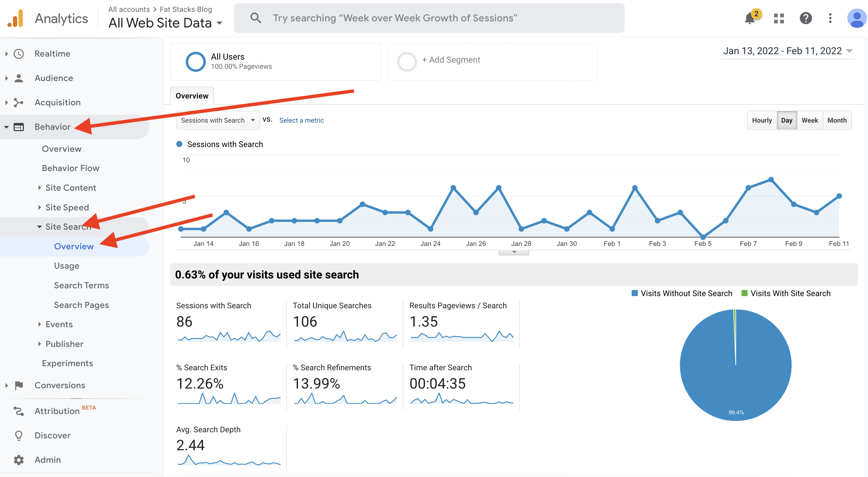Click the search magnifier icon
The image size is (868, 477).
pyautogui.click(x=256, y=18)
